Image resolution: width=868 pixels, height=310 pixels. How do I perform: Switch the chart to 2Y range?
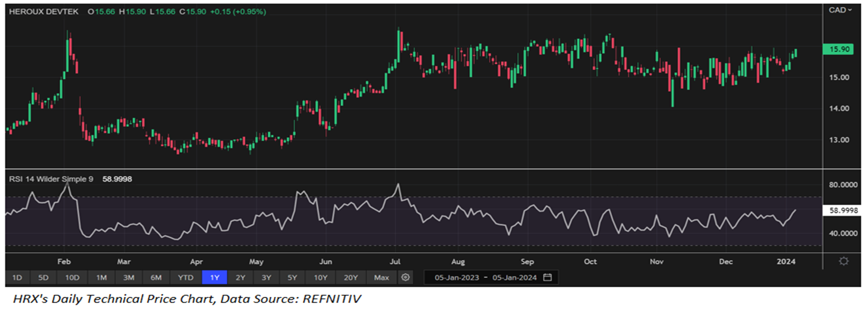point(241,277)
